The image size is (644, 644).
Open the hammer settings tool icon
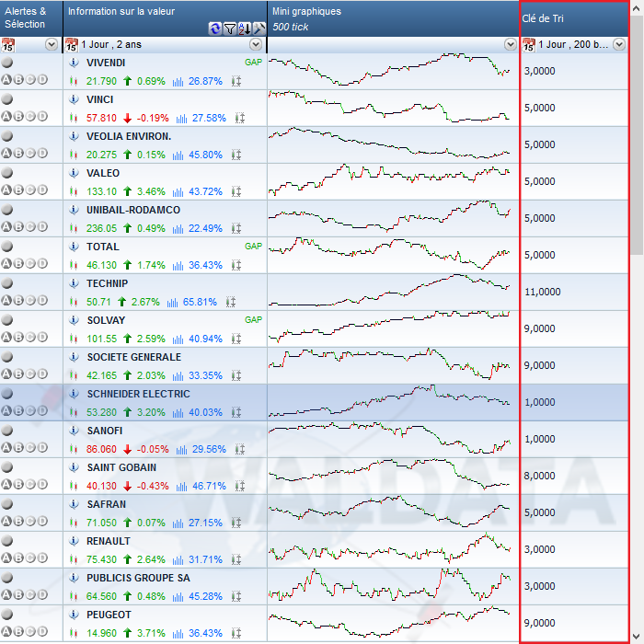coord(259,29)
